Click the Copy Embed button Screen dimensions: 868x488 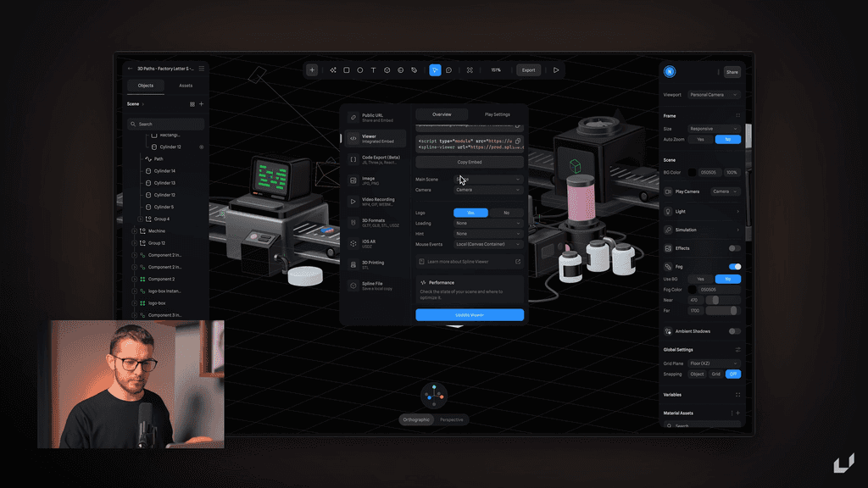coord(469,162)
